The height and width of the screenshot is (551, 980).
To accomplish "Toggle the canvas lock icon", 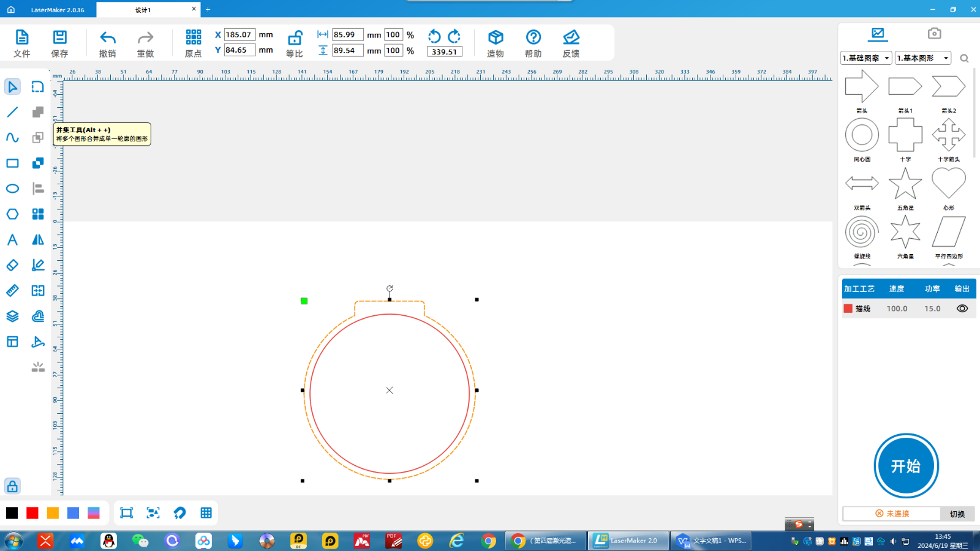I will click(12, 486).
